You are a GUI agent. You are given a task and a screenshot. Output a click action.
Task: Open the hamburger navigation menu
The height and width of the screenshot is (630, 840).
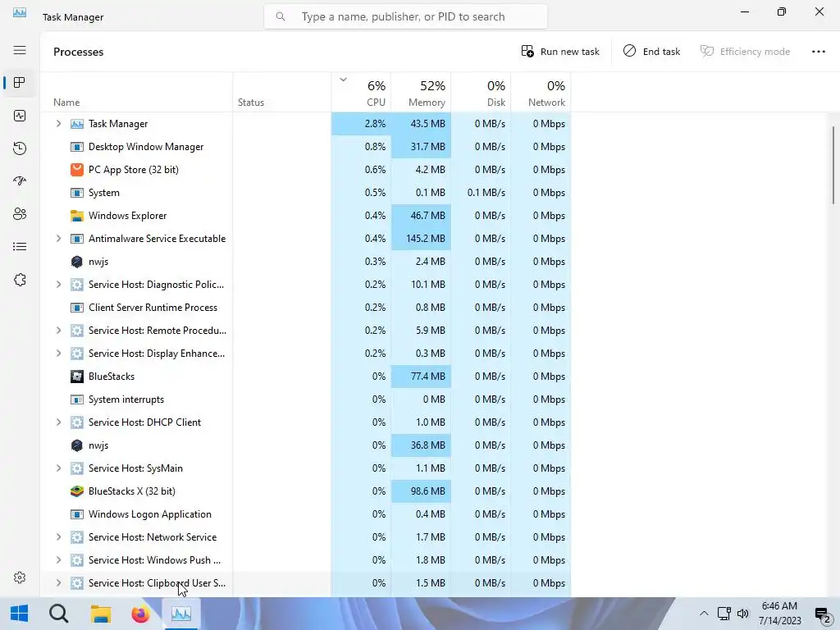click(x=20, y=50)
